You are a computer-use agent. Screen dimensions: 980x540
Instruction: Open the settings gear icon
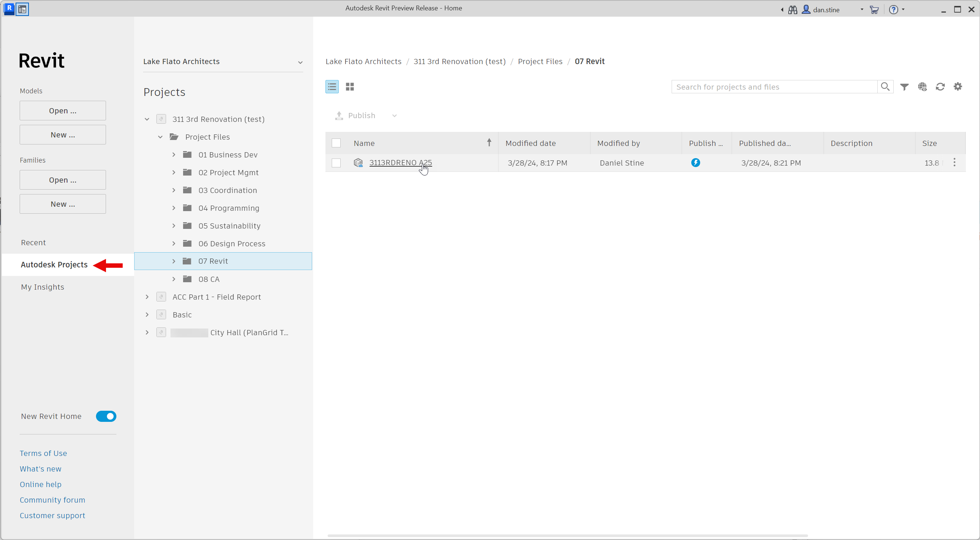click(957, 86)
